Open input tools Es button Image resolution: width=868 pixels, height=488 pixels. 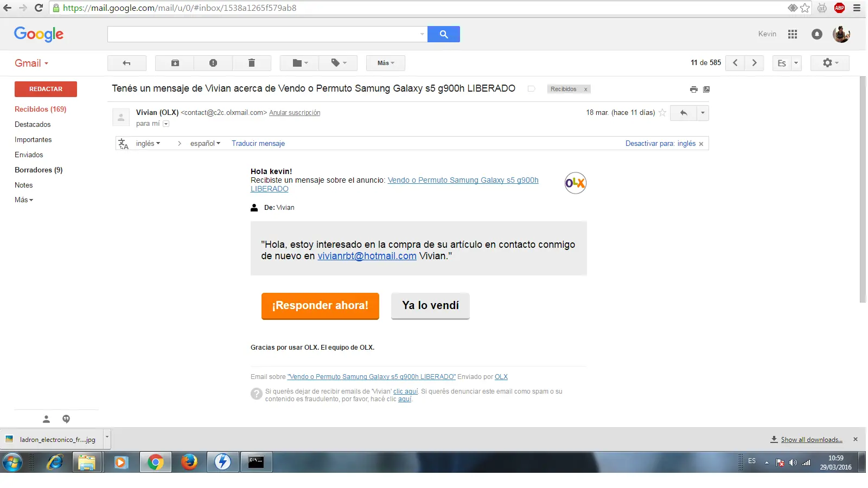[x=782, y=63]
